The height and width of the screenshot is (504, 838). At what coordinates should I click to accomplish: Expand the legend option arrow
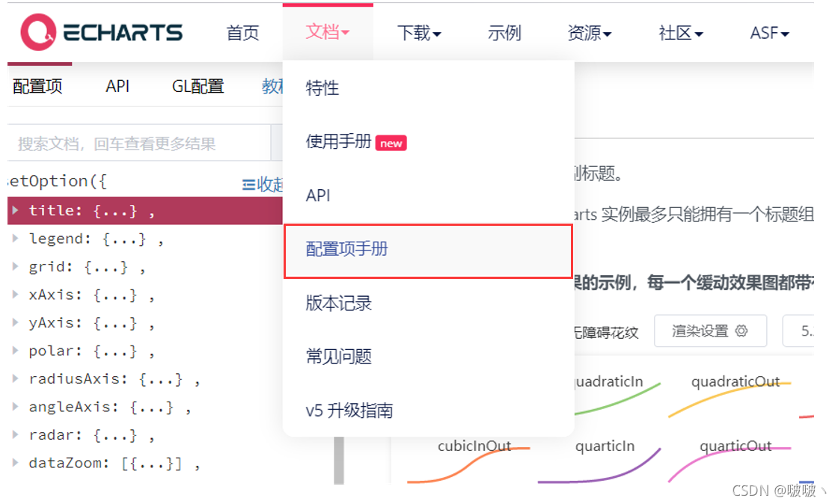pyautogui.click(x=16, y=238)
